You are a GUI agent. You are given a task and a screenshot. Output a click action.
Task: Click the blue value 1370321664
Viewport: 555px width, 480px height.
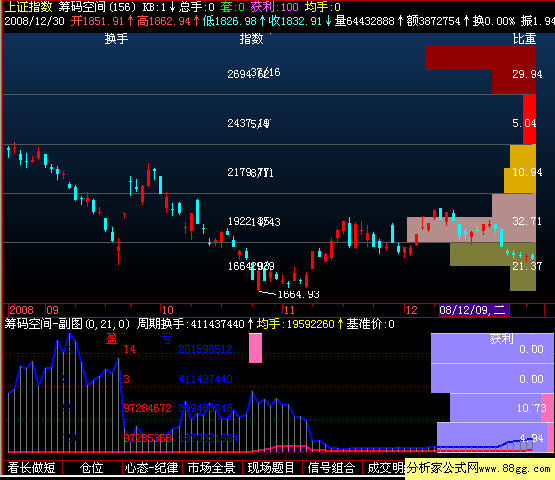[x=208, y=439]
